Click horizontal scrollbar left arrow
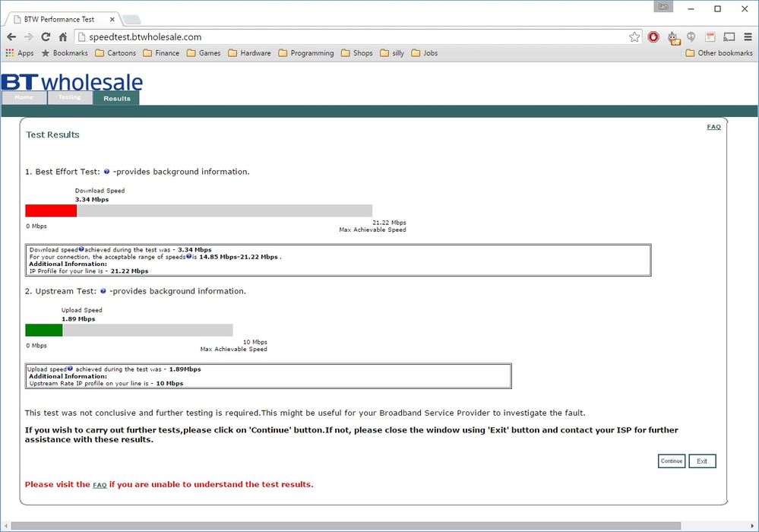The width and height of the screenshot is (759, 532). pyautogui.click(x=6, y=526)
